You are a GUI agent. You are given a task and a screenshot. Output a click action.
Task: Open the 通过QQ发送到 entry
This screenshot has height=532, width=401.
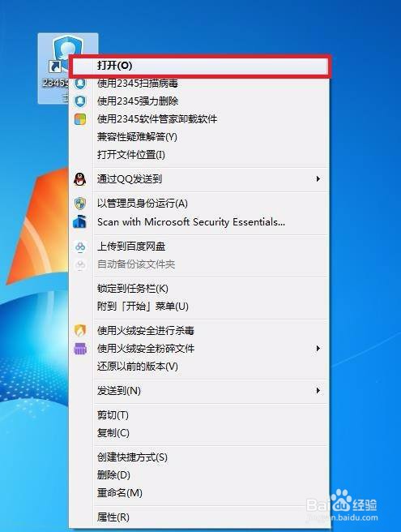tap(200, 178)
